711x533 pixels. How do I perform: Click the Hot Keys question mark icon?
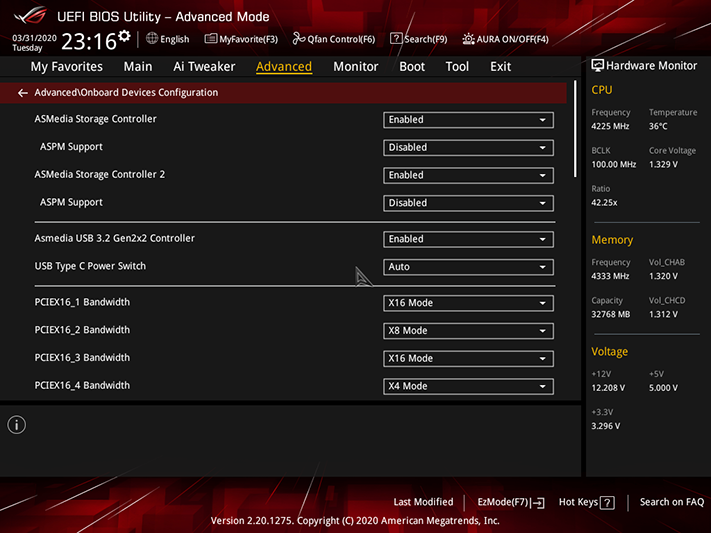pyautogui.click(x=607, y=503)
